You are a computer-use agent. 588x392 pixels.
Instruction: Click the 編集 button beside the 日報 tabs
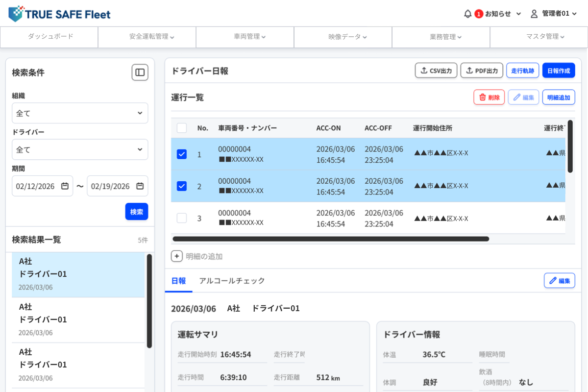(x=560, y=281)
